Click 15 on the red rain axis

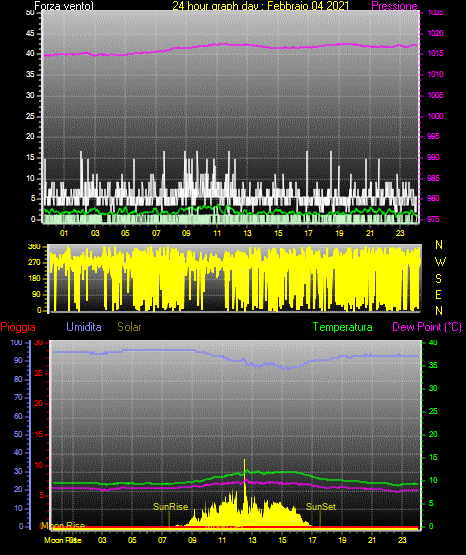(x=39, y=434)
